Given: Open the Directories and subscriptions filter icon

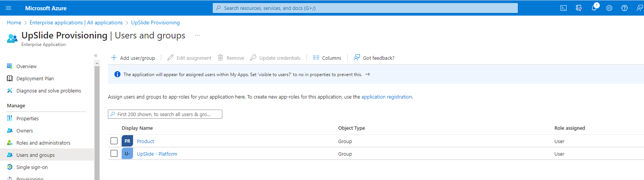Looking at the screenshot, I should click(579, 8).
